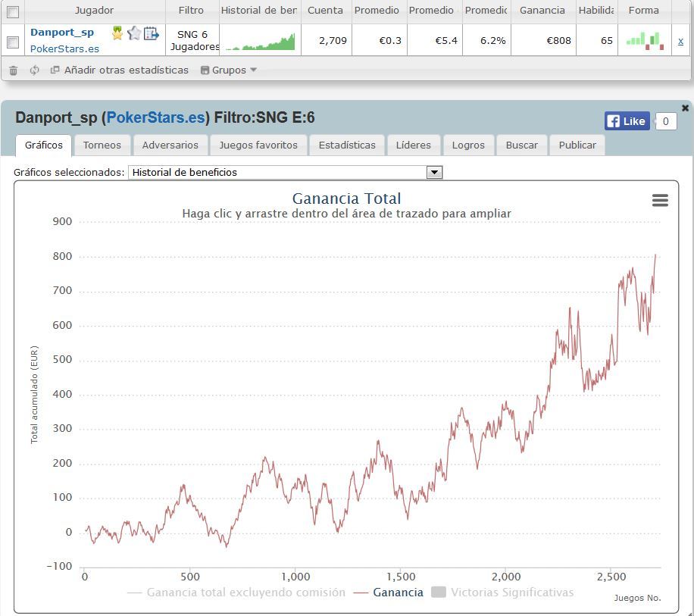This screenshot has height=616, width=694.
Task: Click PokerStars.es link in panel heading
Action: [156, 117]
